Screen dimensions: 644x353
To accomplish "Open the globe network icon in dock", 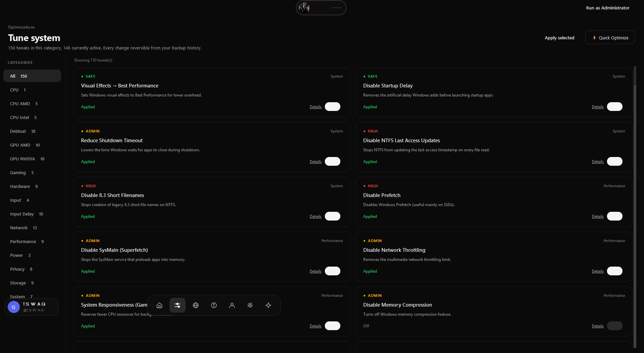I will (x=196, y=305).
